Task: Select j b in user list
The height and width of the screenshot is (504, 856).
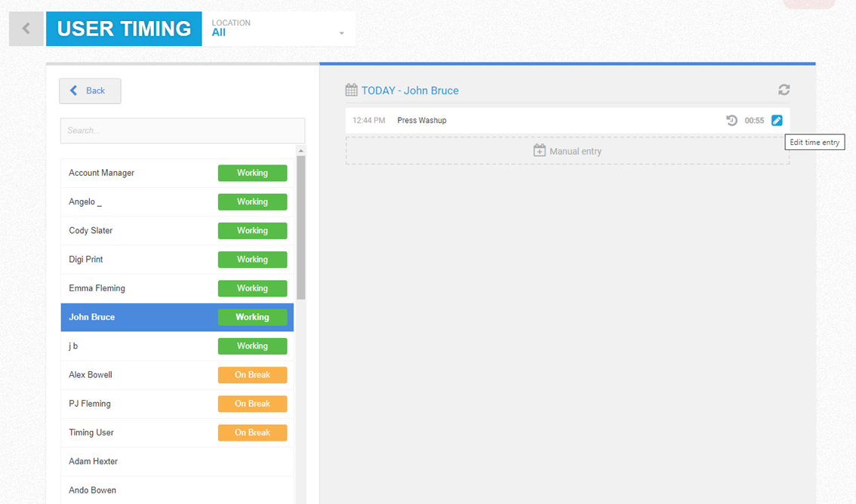Action: pyautogui.click(x=177, y=346)
